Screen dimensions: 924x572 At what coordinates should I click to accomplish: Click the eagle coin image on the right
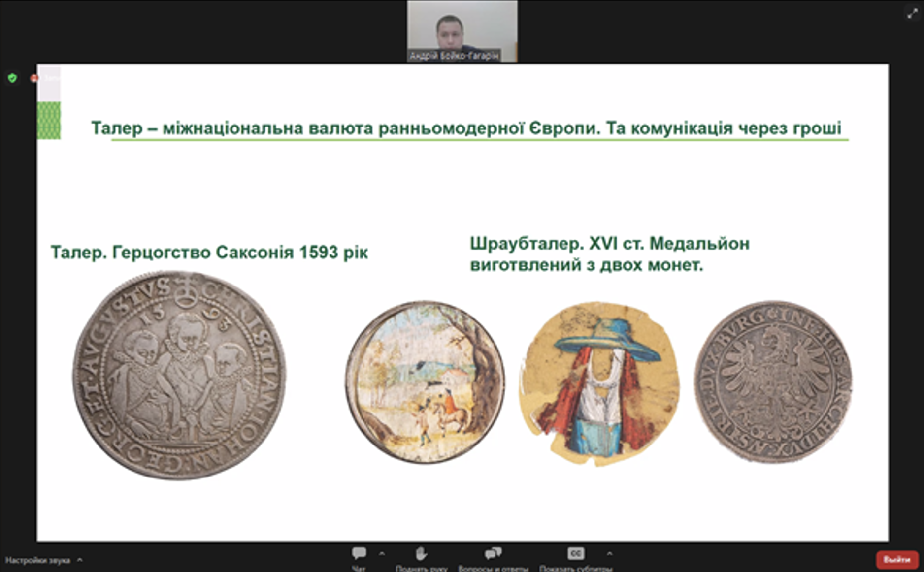point(773,381)
